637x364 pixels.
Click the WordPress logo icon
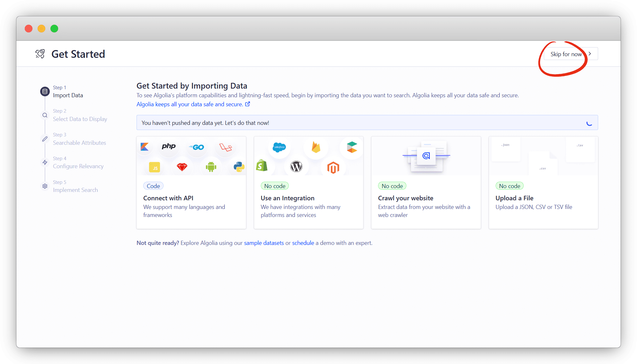point(296,166)
